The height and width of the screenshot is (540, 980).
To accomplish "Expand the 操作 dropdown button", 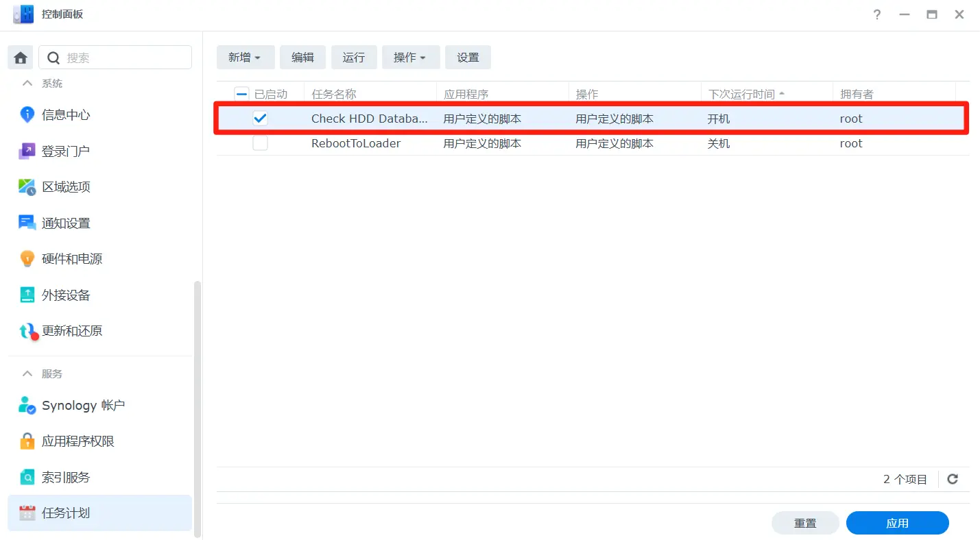I will (410, 58).
